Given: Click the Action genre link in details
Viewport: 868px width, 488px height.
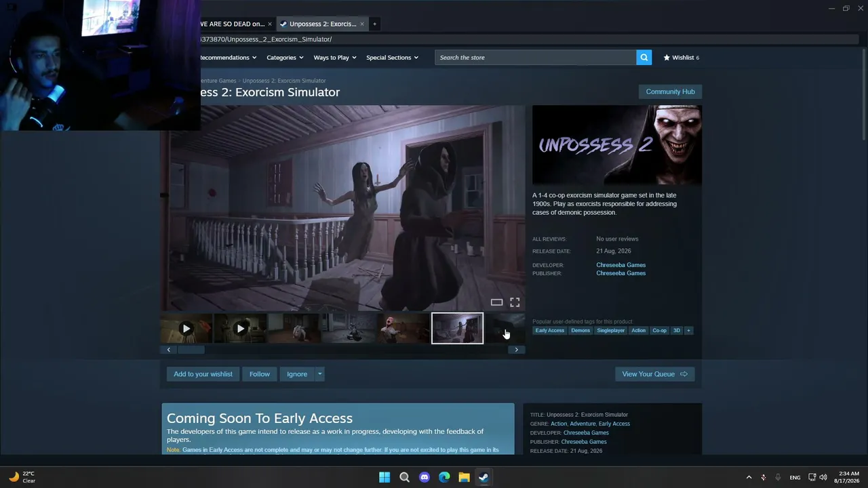Looking at the screenshot, I should pyautogui.click(x=559, y=424).
